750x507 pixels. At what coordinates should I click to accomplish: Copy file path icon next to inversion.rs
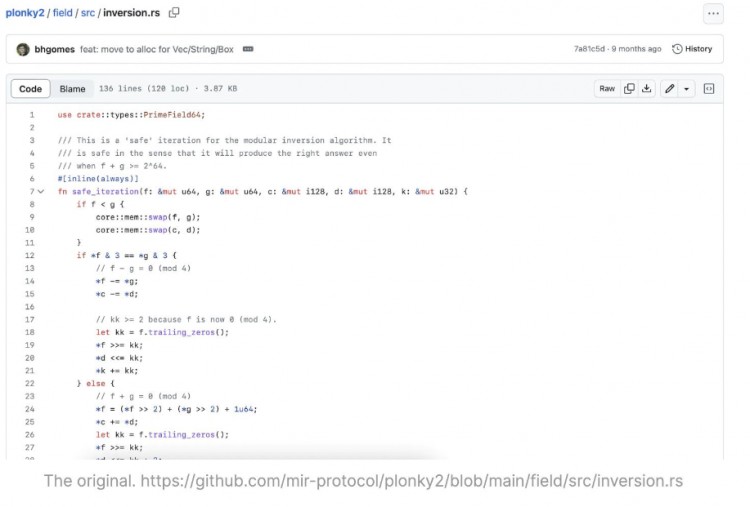[174, 13]
